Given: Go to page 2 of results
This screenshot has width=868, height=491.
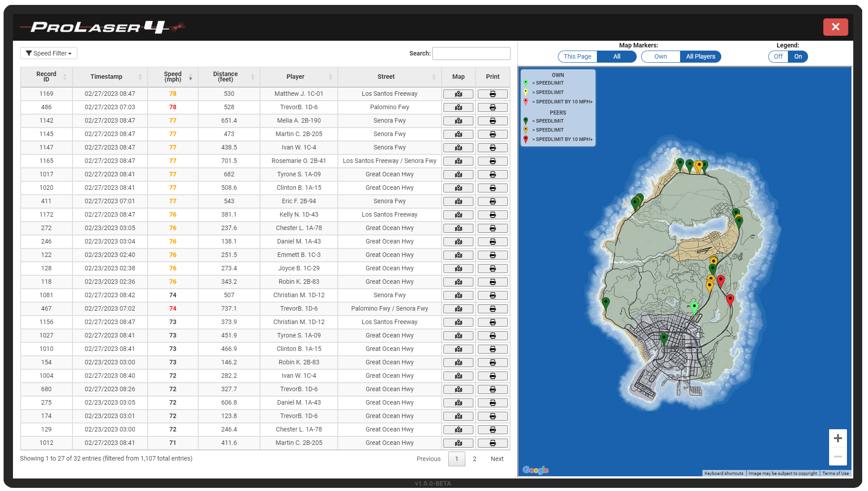Looking at the screenshot, I should click(x=474, y=459).
